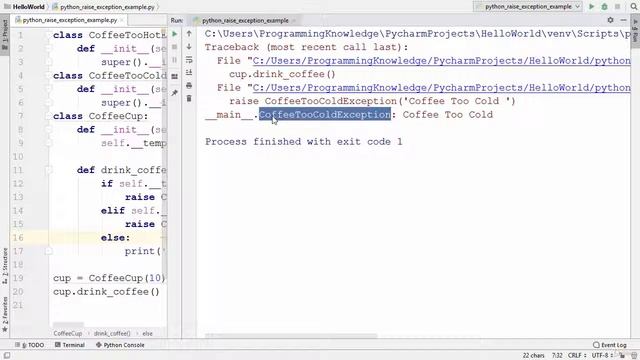Click the Stop button in top toolbar
This screenshot has height=360, width=640.
[x=618, y=7]
